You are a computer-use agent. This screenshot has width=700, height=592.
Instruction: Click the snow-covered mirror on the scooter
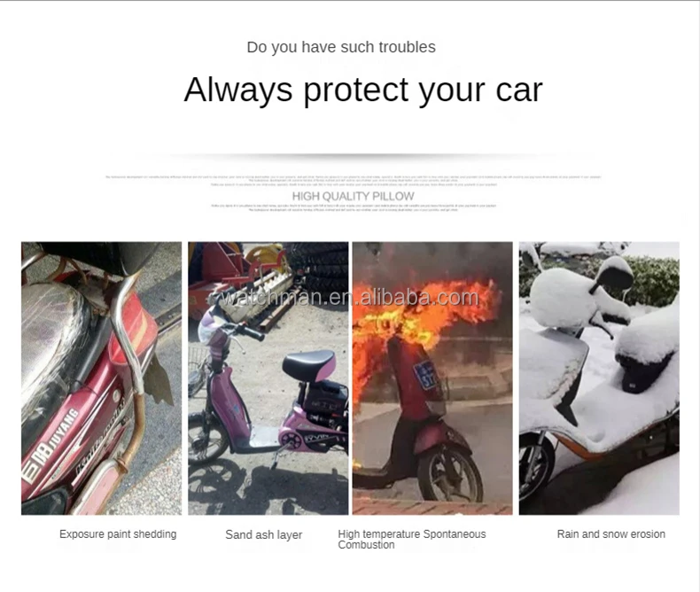(x=614, y=274)
